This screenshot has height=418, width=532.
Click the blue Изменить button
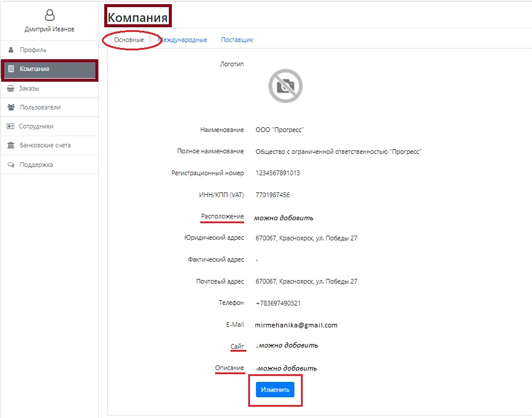pos(275,390)
